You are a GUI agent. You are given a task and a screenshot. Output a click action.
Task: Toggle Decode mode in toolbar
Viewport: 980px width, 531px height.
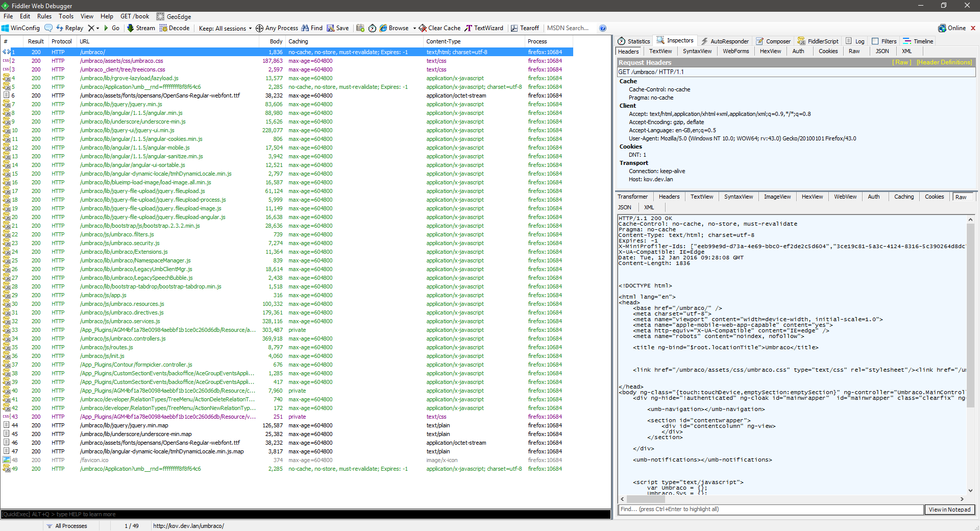[175, 28]
